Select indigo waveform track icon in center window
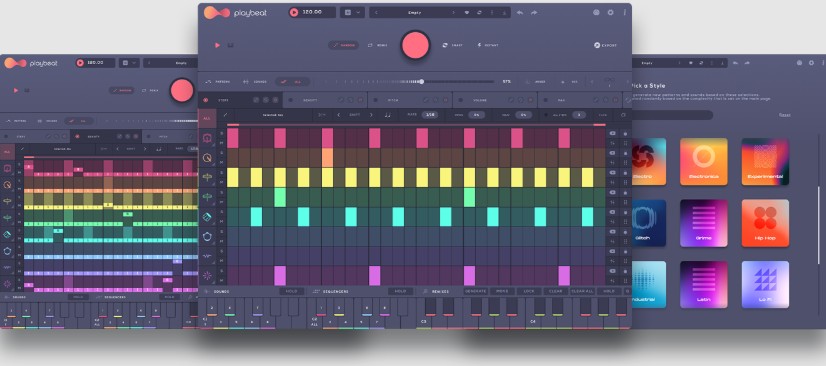 coord(207,256)
